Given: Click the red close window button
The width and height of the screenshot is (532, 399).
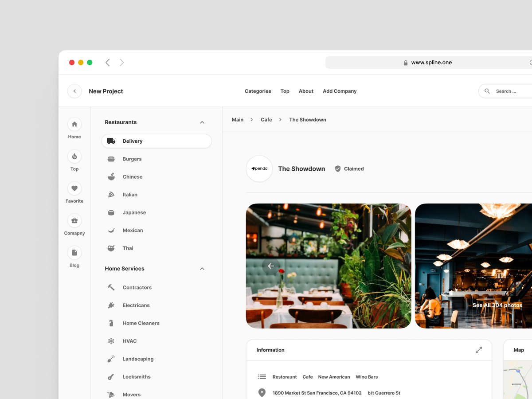Looking at the screenshot, I should 72,63.
